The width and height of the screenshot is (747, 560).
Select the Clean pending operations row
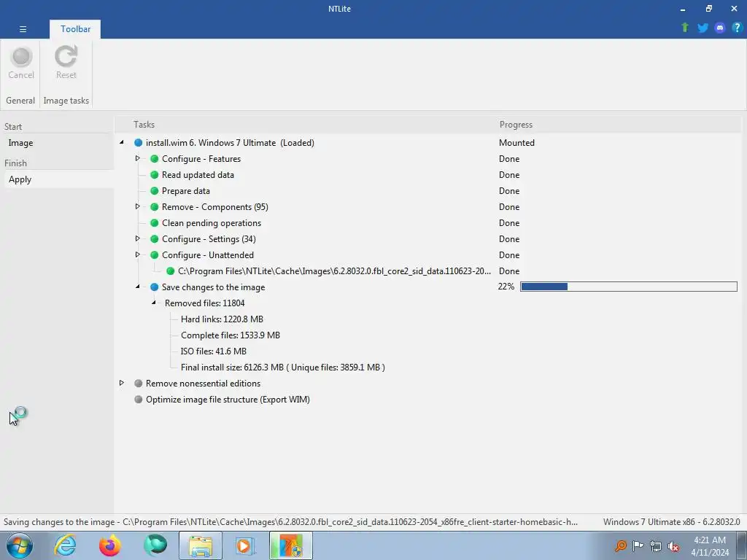coord(212,223)
